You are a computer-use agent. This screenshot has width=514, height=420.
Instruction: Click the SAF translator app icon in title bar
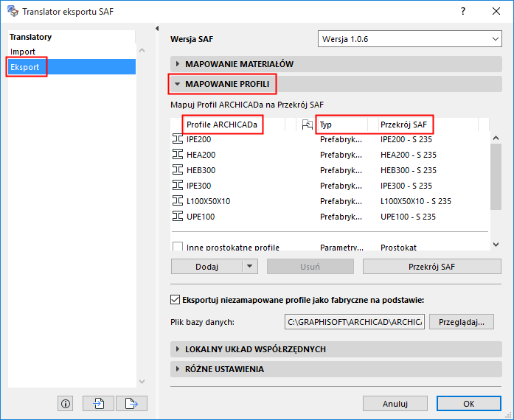point(13,11)
